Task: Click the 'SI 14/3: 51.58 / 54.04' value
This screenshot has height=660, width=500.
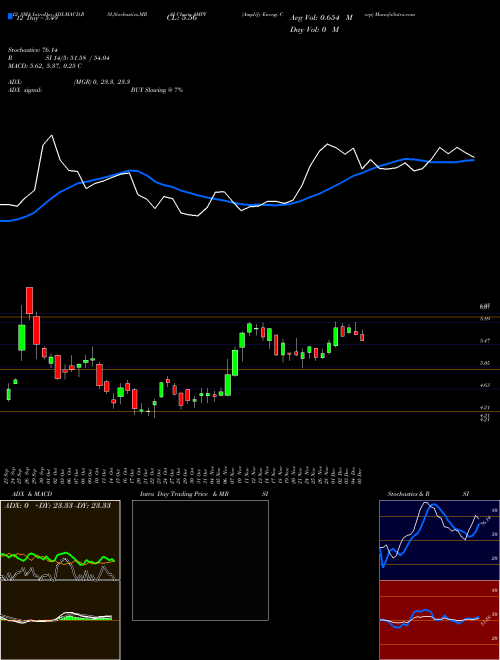Action: pos(78,58)
